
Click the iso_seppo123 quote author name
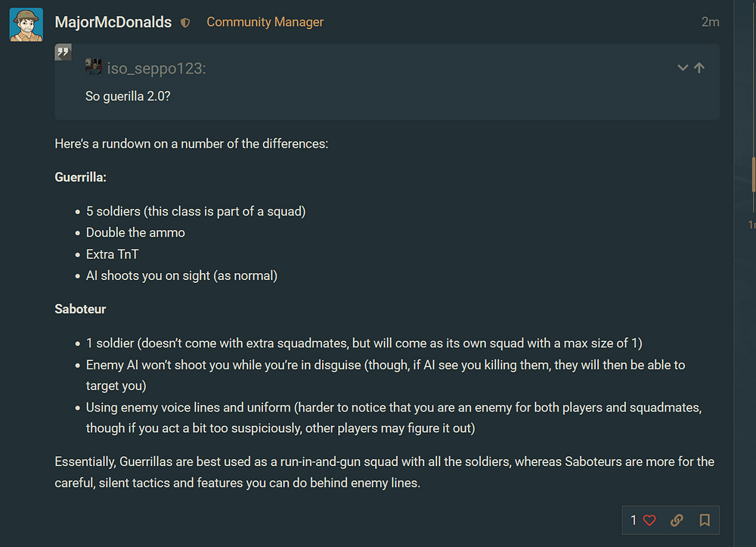point(156,69)
